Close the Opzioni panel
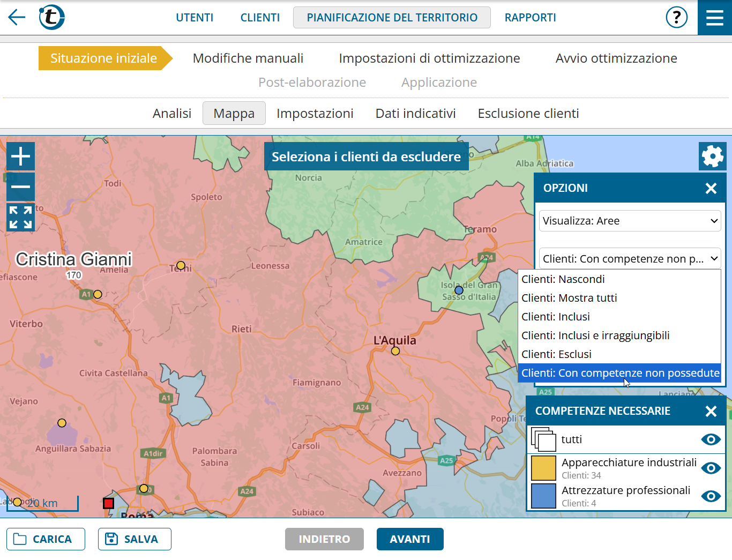Image resolution: width=732 pixels, height=560 pixels. (711, 188)
